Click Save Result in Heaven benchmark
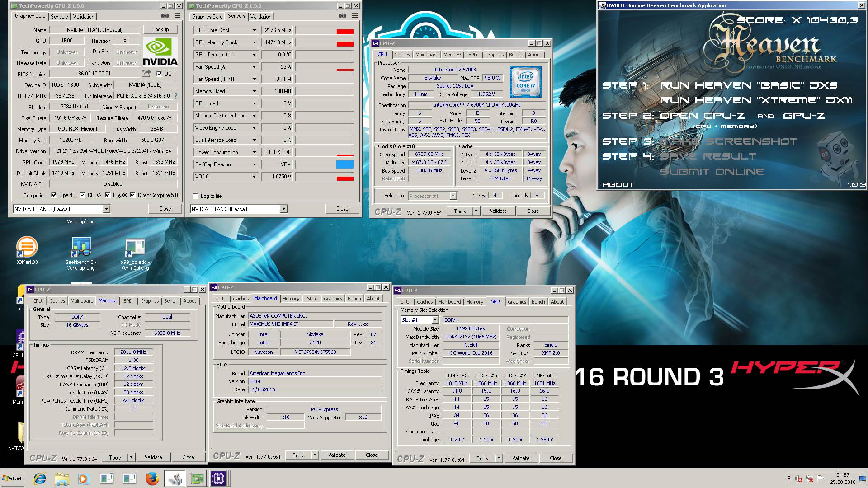This screenshot has height=488, width=868. 708,156
